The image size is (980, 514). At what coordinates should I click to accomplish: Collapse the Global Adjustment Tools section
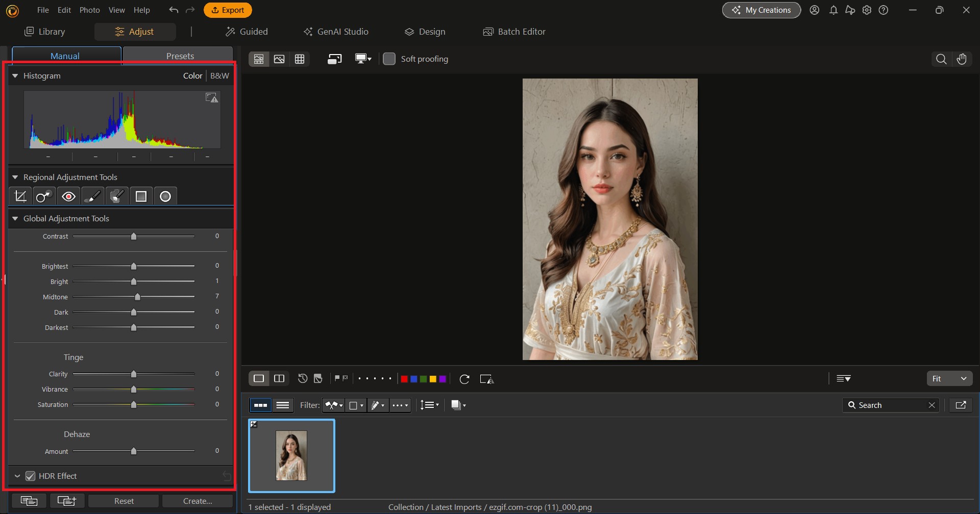[15, 218]
